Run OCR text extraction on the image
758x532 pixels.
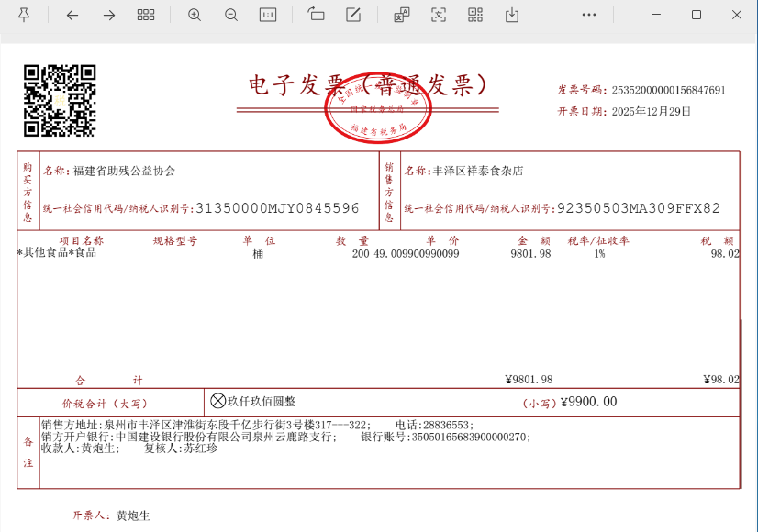[x=438, y=15]
